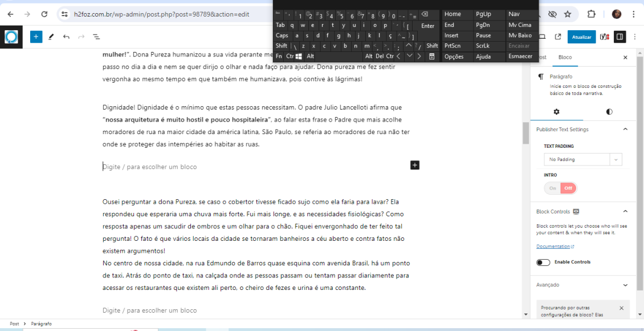Turn on the Enable Controls toggle
The width and height of the screenshot is (644, 331).
point(543,262)
